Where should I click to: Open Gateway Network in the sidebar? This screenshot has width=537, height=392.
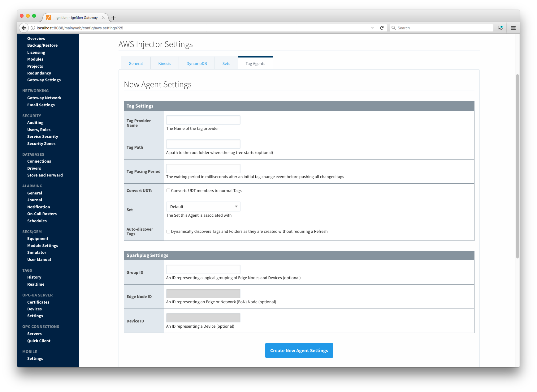(44, 98)
